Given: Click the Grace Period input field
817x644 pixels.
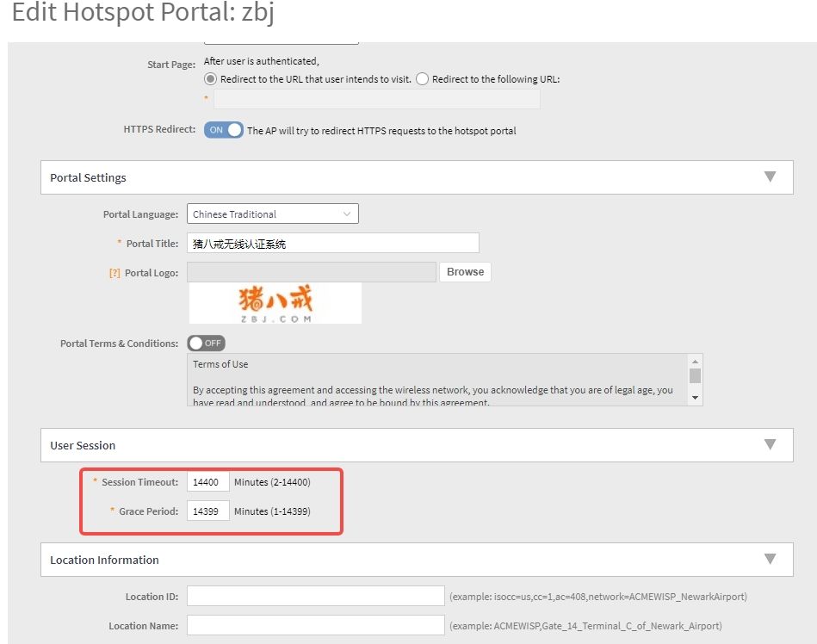Looking at the screenshot, I should (x=208, y=511).
